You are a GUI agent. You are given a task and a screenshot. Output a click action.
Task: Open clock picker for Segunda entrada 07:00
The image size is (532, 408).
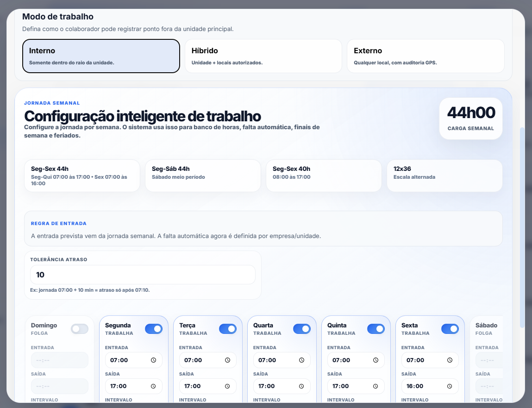[153, 360]
